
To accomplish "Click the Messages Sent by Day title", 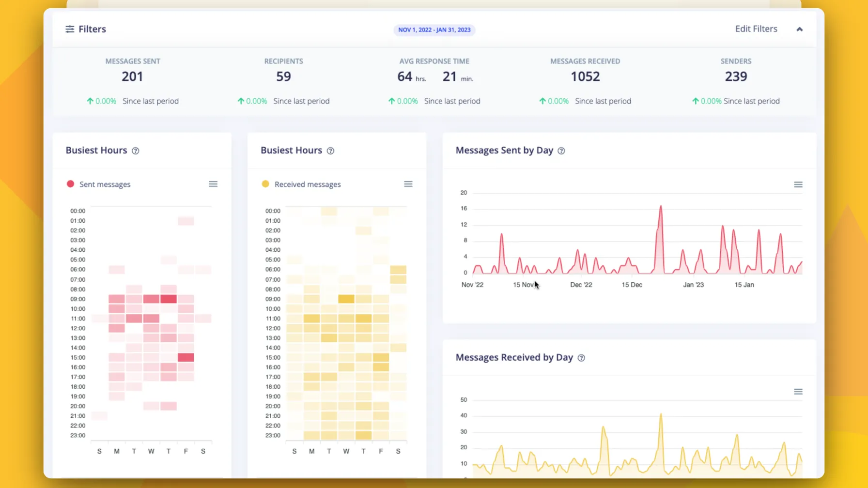I will click(x=504, y=150).
